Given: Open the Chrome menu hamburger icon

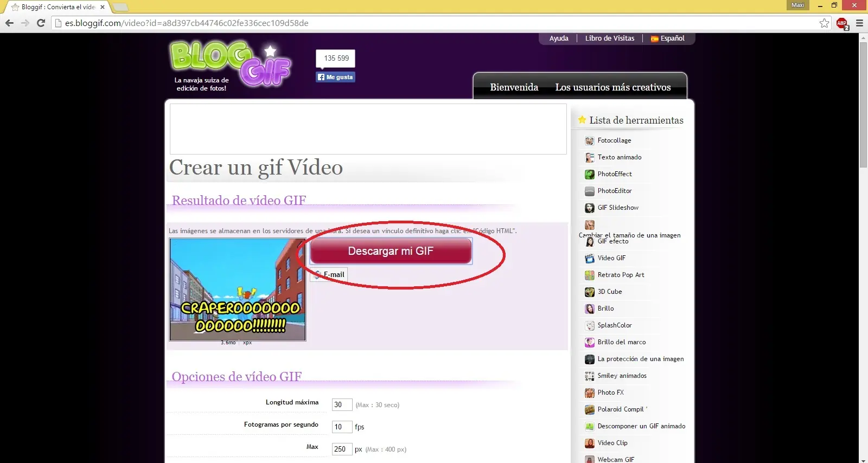Looking at the screenshot, I should [x=859, y=23].
